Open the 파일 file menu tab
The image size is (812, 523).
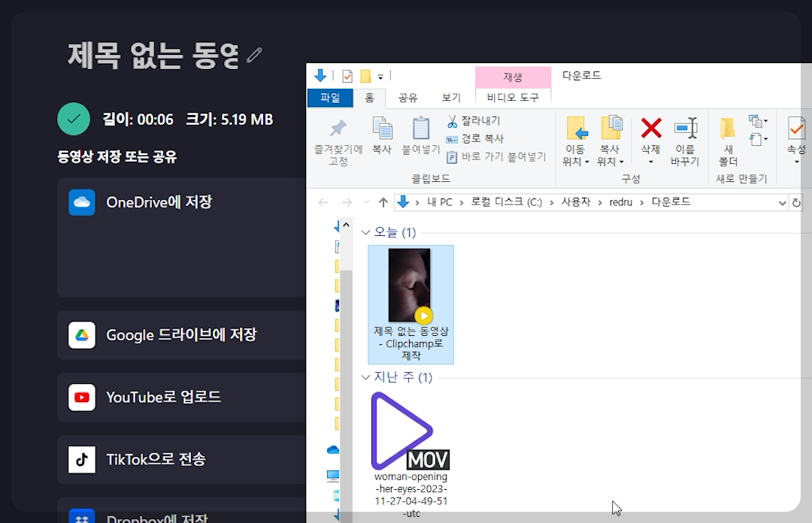point(330,98)
